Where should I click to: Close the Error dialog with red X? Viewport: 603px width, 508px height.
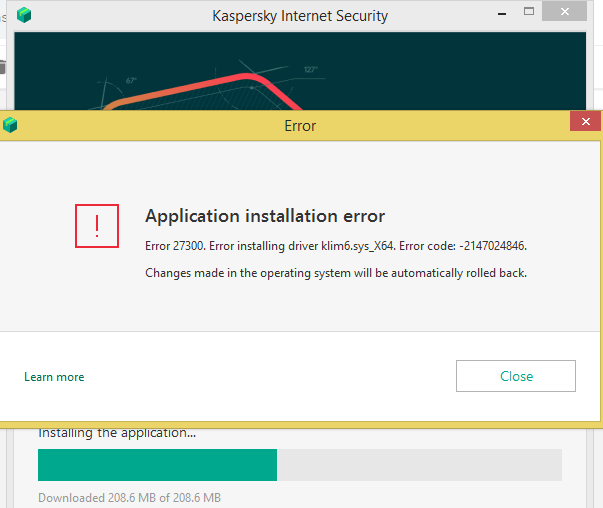click(585, 122)
